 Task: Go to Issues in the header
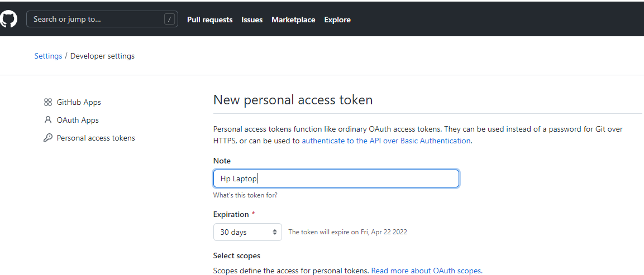point(252,20)
